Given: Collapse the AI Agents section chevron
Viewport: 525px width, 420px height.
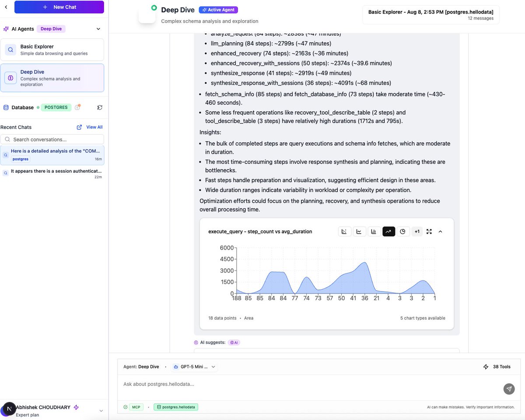Looking at the screenshot, I should click(x=98, y=29).
